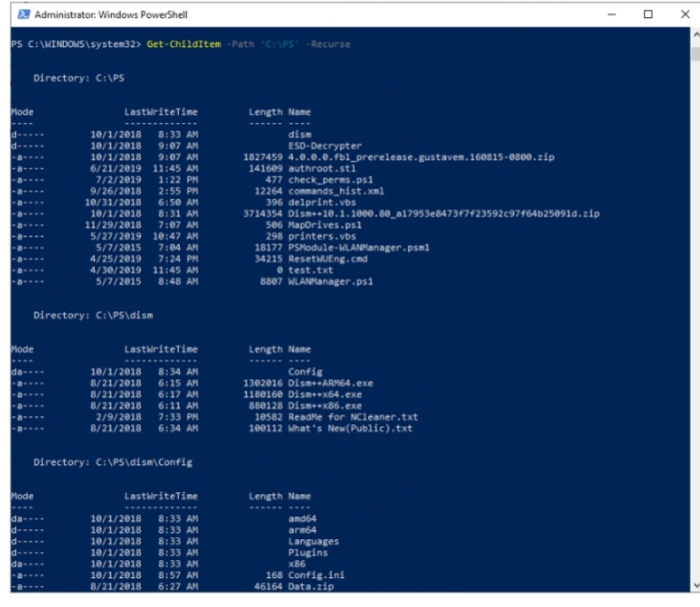The height and width of the screenshot is (607, 700).
Task: Click the scrollbar up arrow
Action: point(696,34)
